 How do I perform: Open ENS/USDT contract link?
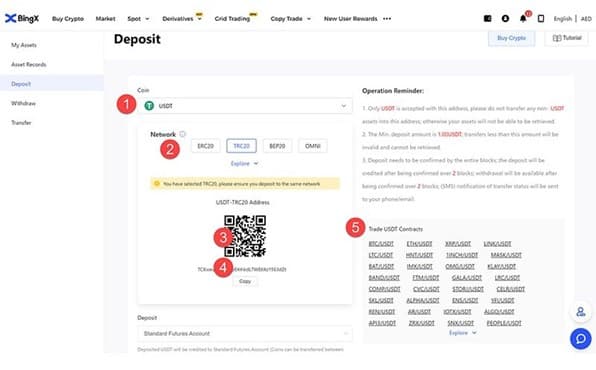click(x=465, y=300)
